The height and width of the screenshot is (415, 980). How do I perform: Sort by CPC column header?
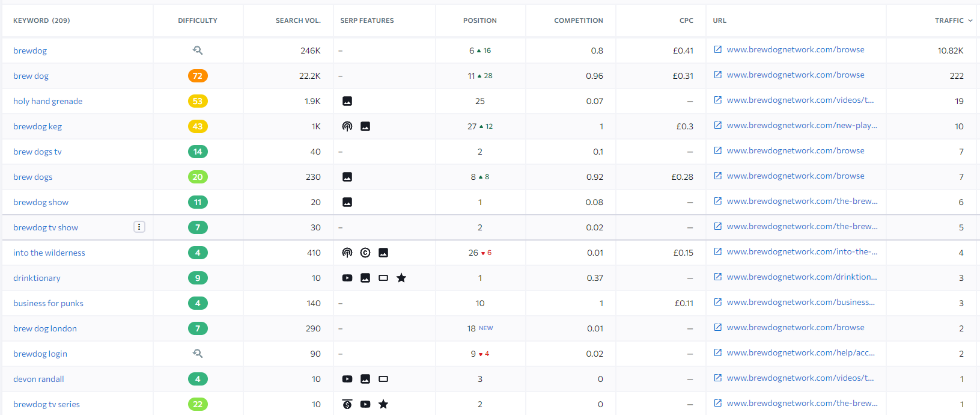(686, 20)
